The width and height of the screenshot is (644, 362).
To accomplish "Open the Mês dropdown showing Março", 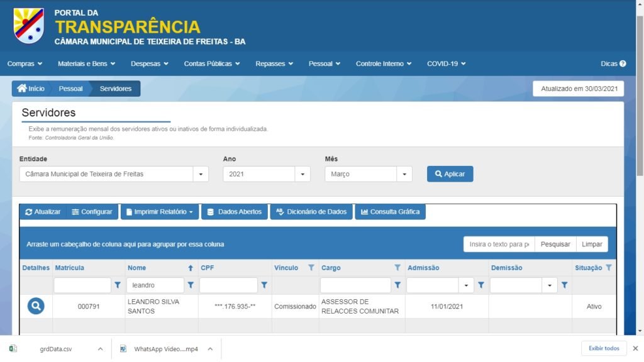I will (404, 174).
